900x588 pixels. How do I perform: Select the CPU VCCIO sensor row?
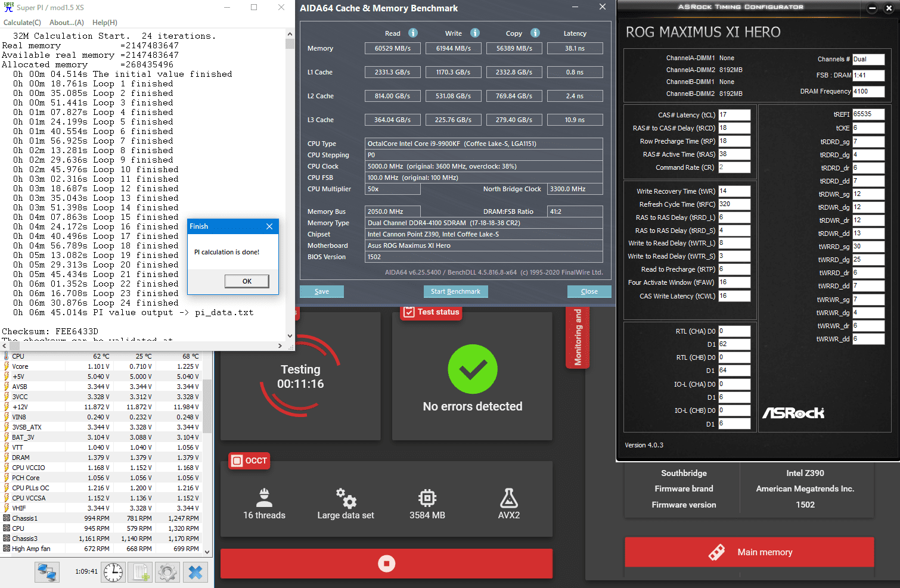101,468
